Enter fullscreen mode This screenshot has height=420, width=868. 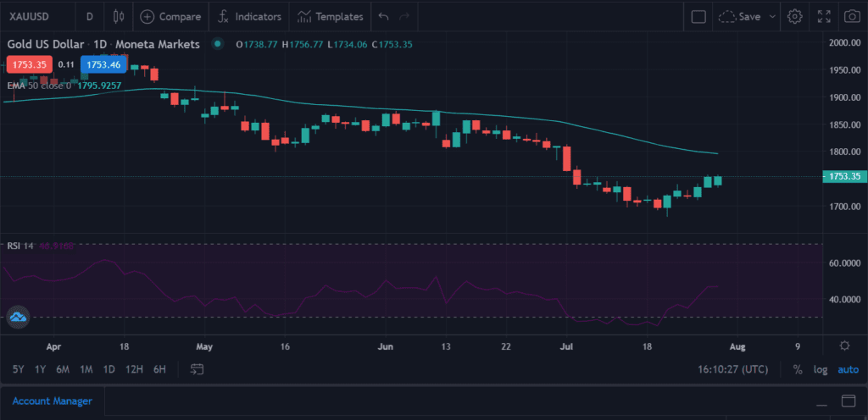[x=824, y=17]
